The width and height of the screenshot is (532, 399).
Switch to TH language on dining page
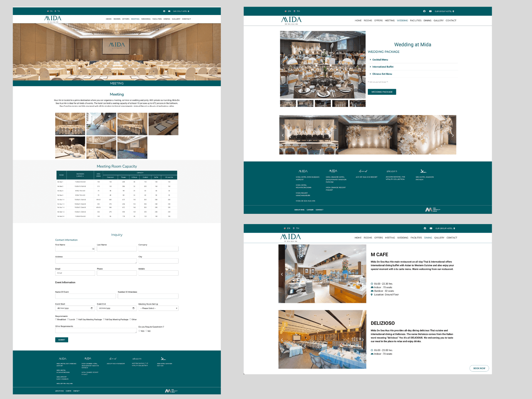coord(297,228)
